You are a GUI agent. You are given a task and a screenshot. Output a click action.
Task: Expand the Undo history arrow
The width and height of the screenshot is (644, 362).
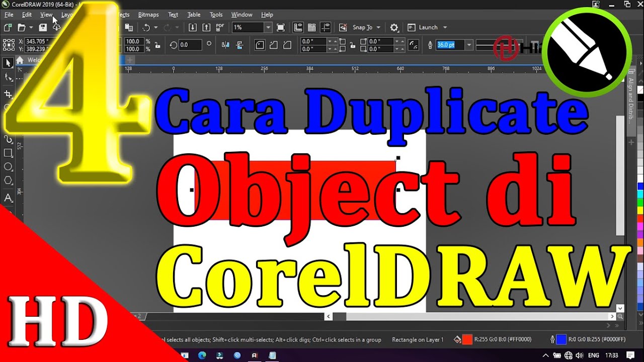pos(155,28)
